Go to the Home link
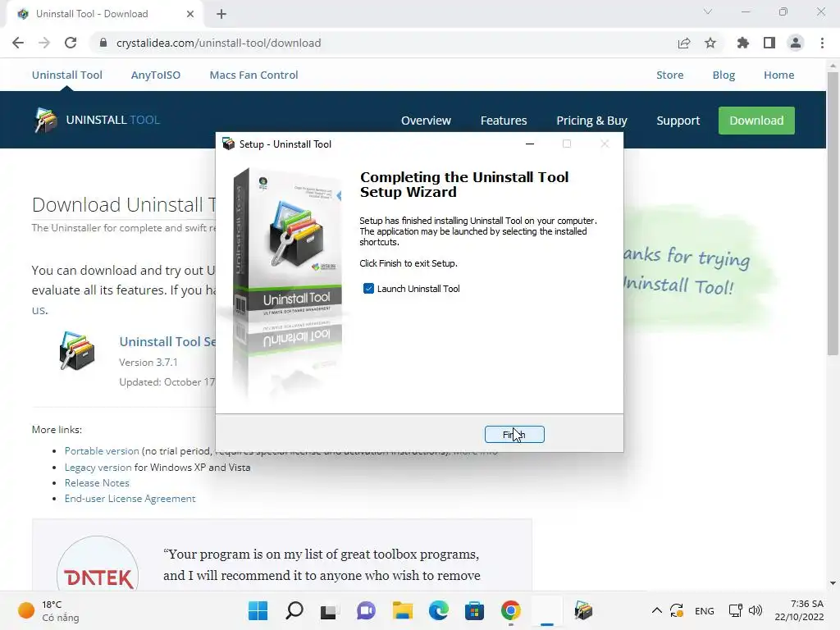 pyautogui.click(x=779, y=75)
